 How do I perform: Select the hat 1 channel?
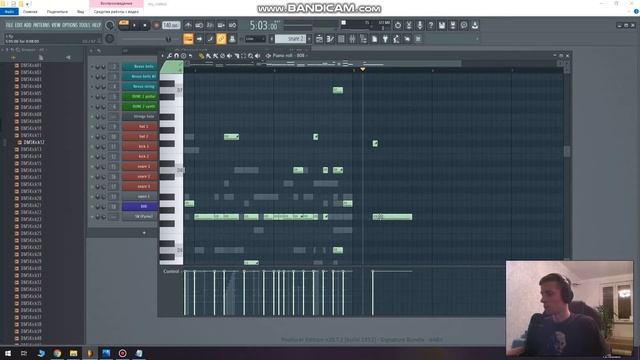pyautogui.click(x=140, y=127)
